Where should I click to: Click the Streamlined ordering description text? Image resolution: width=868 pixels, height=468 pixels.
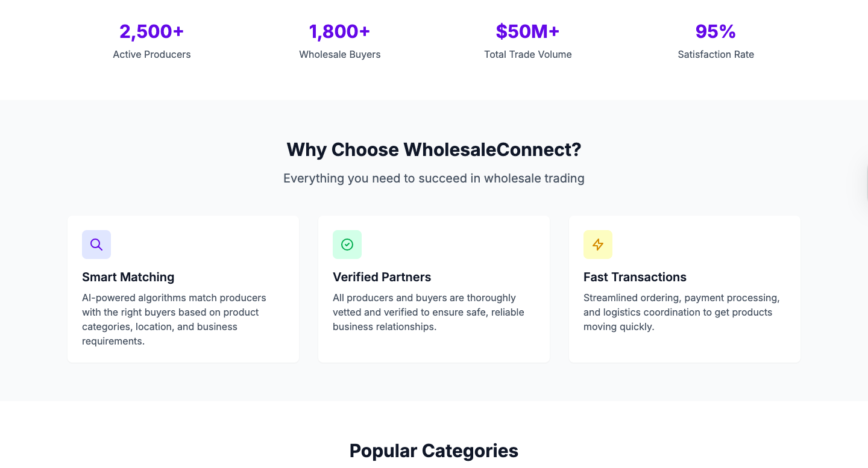click(682, 312)
